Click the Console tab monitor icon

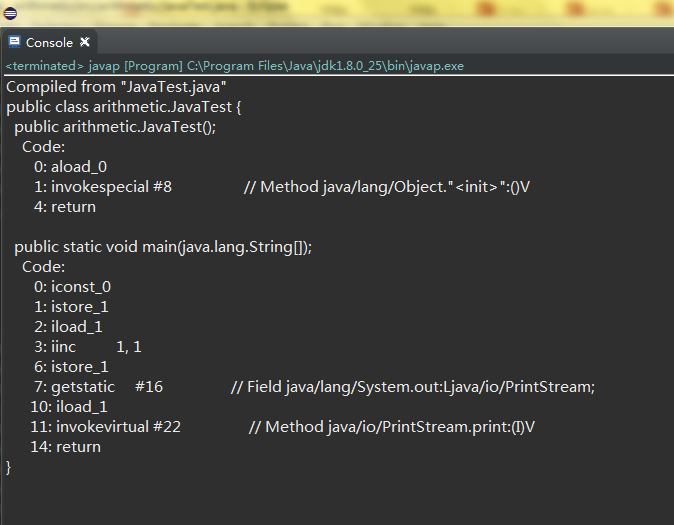click(x=14, y=42)
